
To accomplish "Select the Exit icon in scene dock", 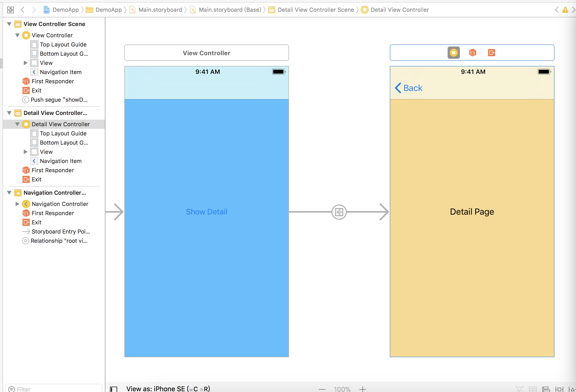I will click(491, 53).
